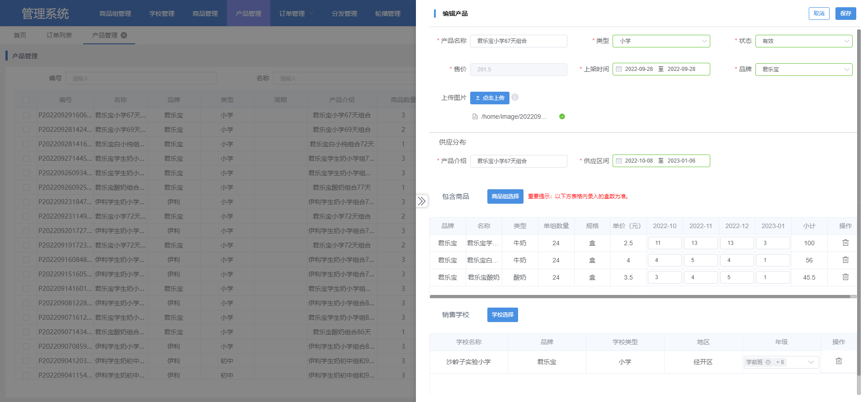The height and width of the screenshot is (402, 868).
Task: Delete the 君乐宝学 milk row with trash icon
Action: (845, 243)
